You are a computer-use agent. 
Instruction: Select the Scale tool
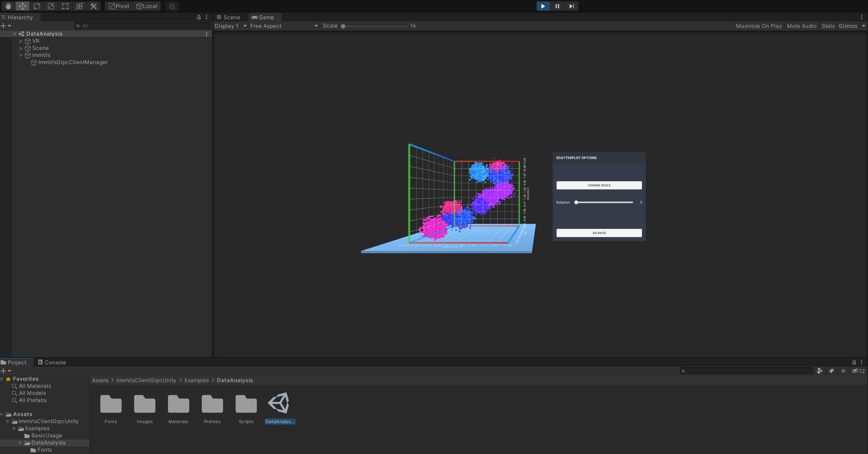[x=51, y=6]
